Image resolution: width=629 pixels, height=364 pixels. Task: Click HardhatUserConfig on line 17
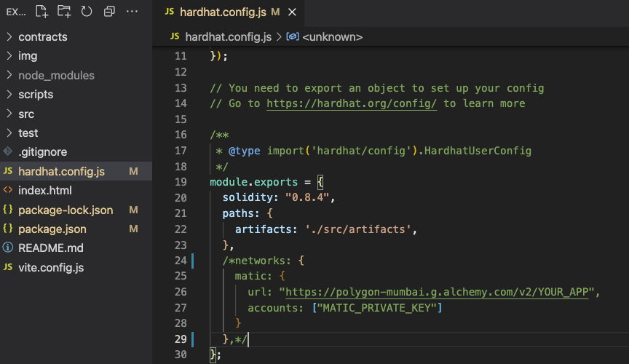tap(478, 151)
